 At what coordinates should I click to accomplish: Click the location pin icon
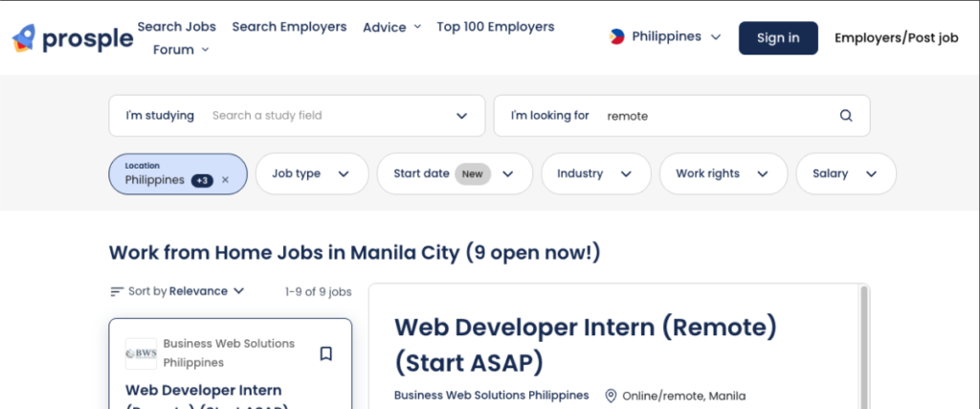pos(611,396)
